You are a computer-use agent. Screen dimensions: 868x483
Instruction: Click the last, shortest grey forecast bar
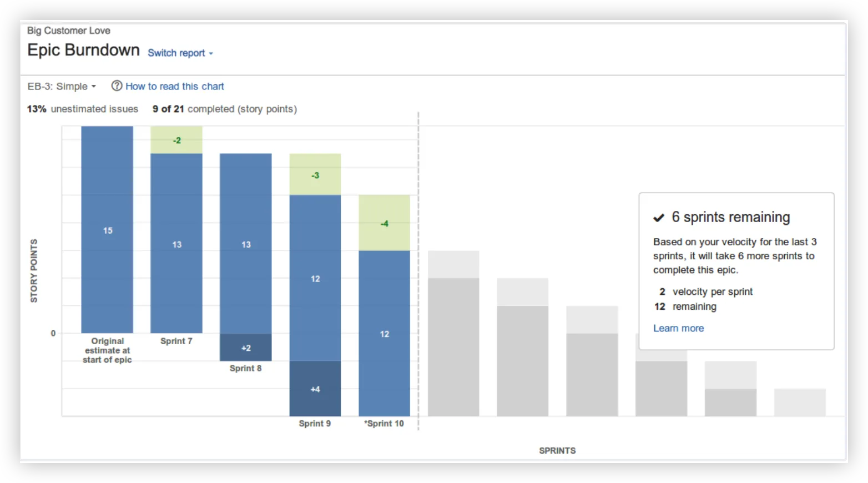click(x=800, y=402)
